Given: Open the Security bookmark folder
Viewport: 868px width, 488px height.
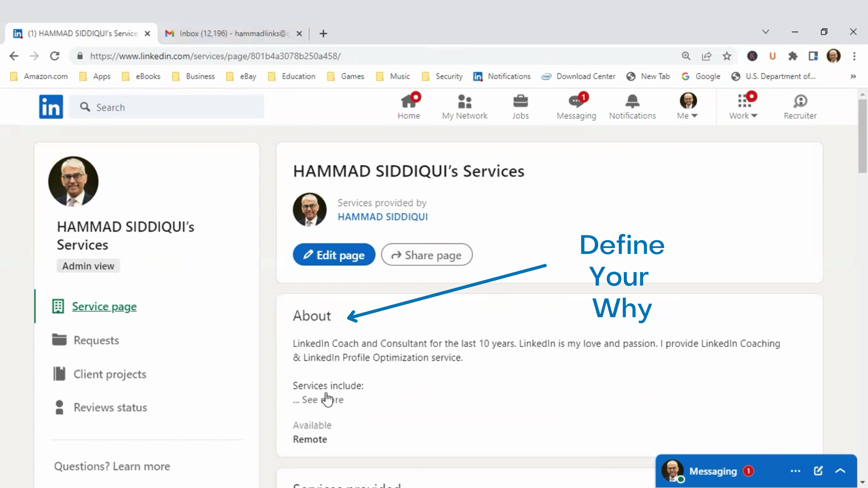Looking at the screenshot, I should (442, 76).
